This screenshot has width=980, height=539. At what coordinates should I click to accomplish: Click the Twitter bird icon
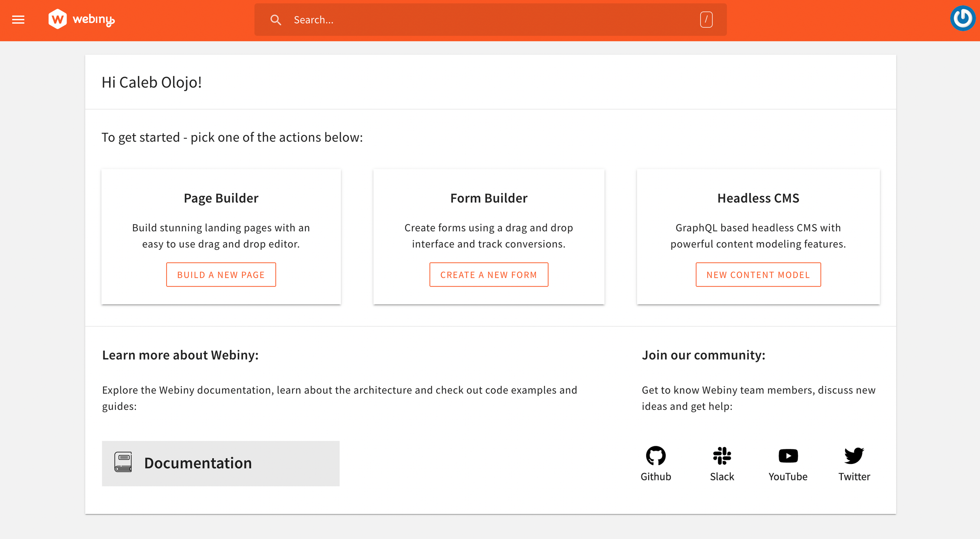[854, 456]
